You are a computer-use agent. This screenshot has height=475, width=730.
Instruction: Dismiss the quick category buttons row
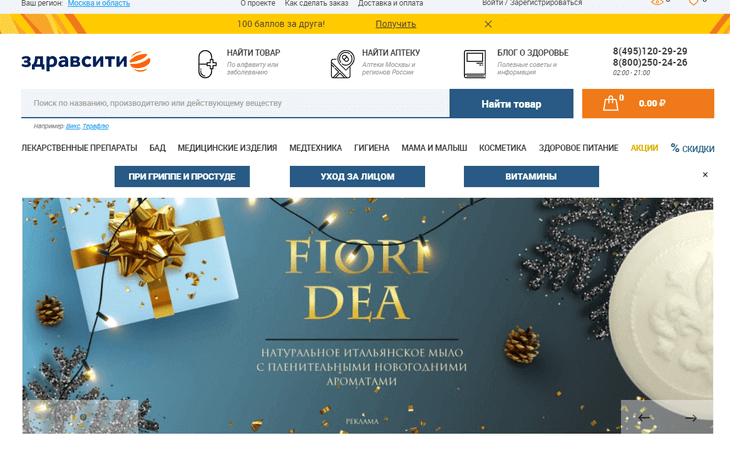705,175
